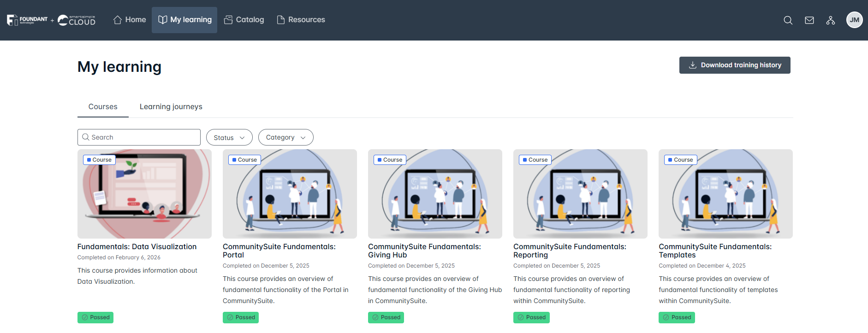Download training history
This screenshot has height=333, width=868.
735,65
